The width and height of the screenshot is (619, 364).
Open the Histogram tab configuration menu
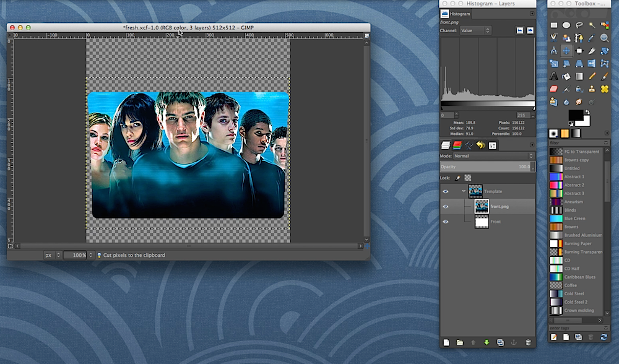pyautogui.click(x=532, y=14)
